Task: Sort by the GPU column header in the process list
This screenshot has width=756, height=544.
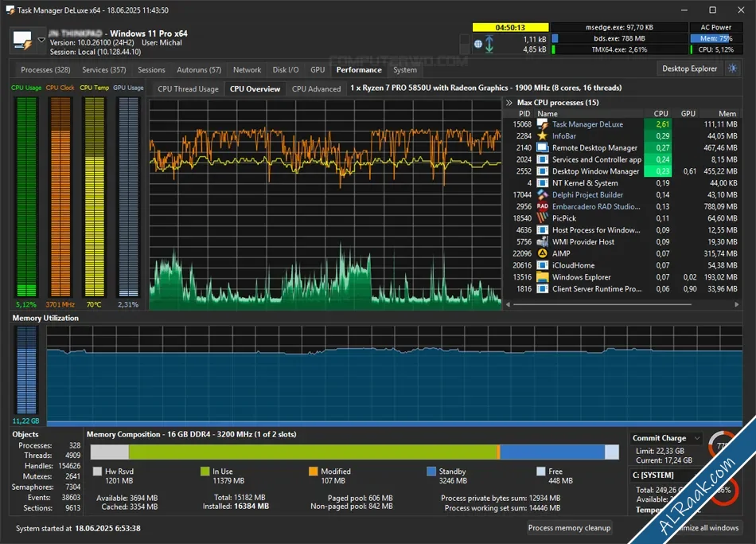Action: click(688, 113)
